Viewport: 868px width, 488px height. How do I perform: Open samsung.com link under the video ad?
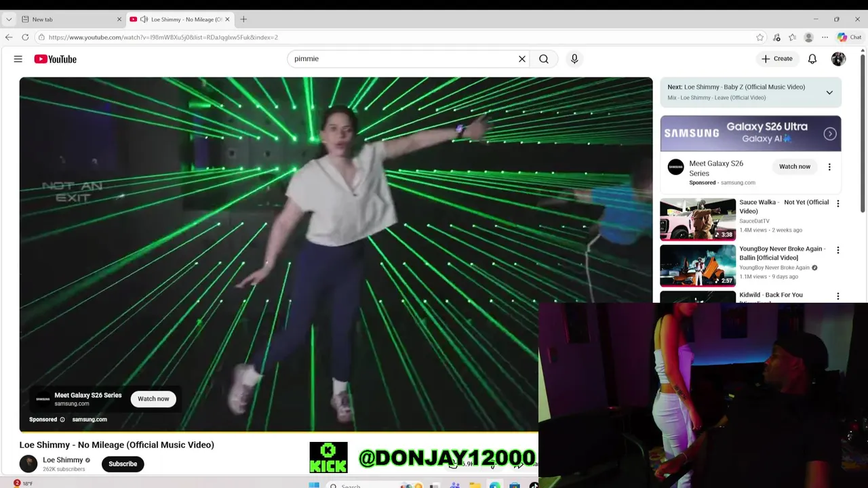(x=90, y=420)
